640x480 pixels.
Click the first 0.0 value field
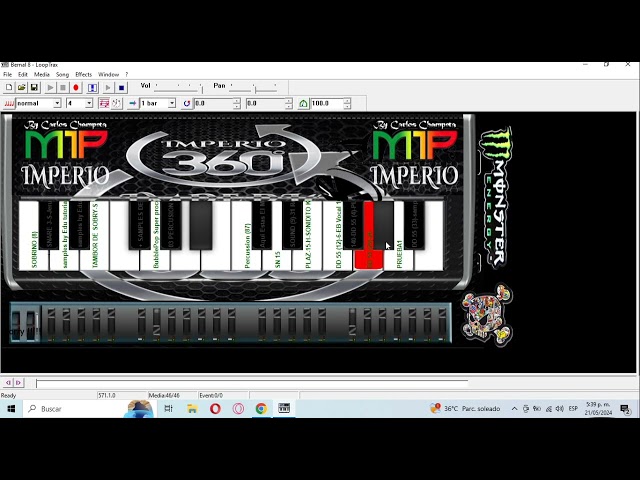click(213, 103)
